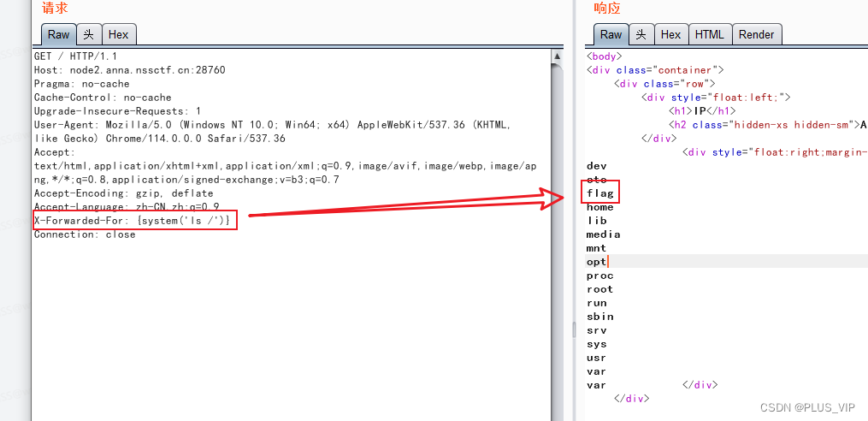Click the 'text/html,application/xhtml+xml' Accept value line
Screen dimensions: 868x421
click(285, 166)
